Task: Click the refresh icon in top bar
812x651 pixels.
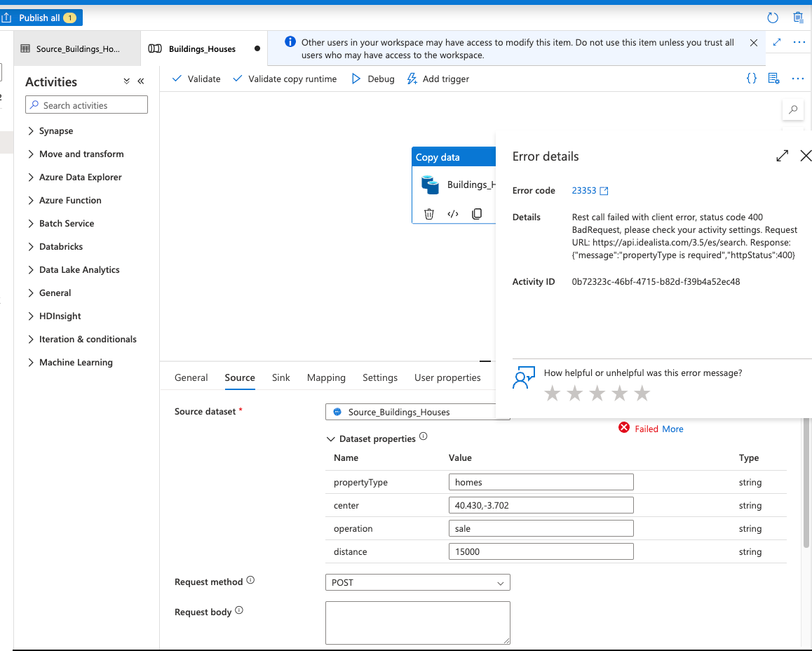Action: (772, 18)
